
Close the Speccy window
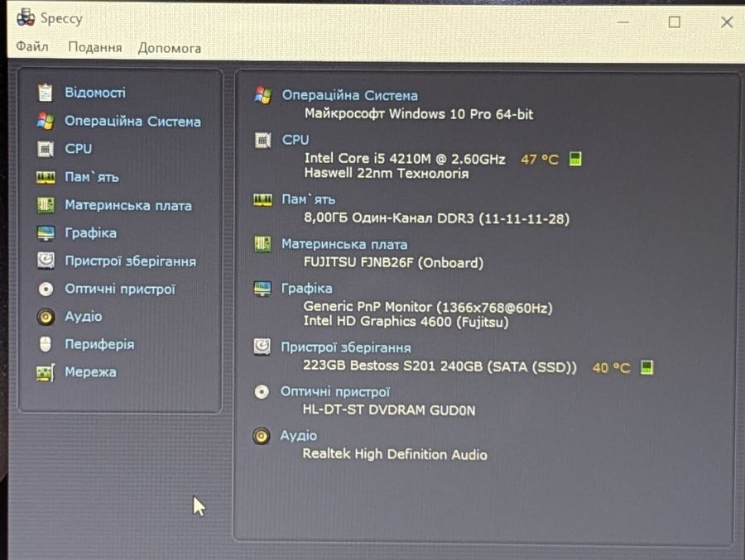(x=727, y=22)
